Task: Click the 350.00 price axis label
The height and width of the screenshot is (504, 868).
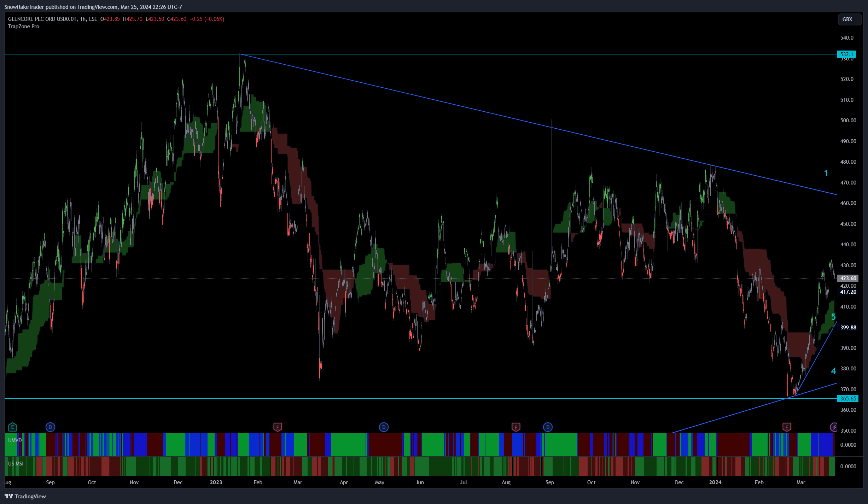Action: click(x=848, y=431)
